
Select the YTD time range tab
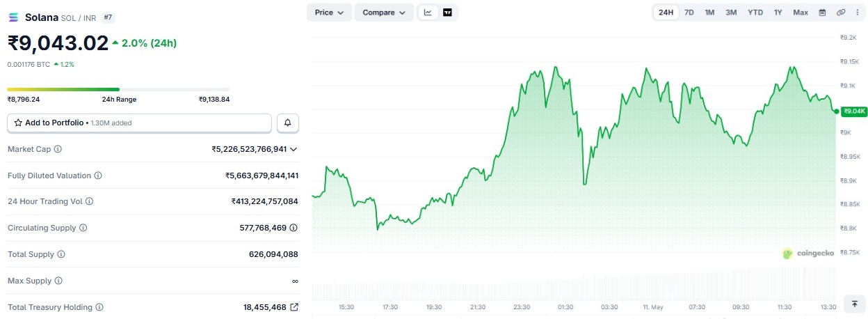pos(755,13)
